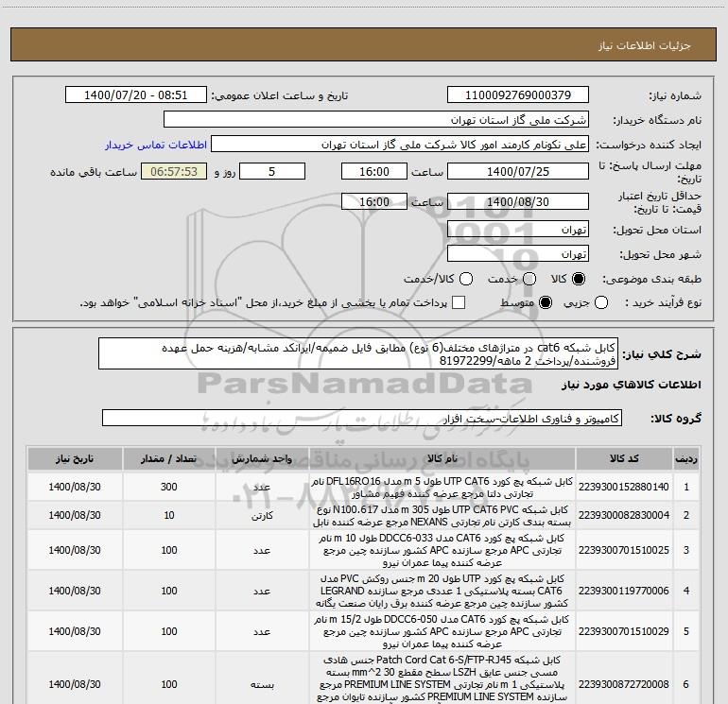The height and width of the screenshot is (704, 728).
Task: Click the response deadline date 1400/07/25
Action: (x=518, y=171)
